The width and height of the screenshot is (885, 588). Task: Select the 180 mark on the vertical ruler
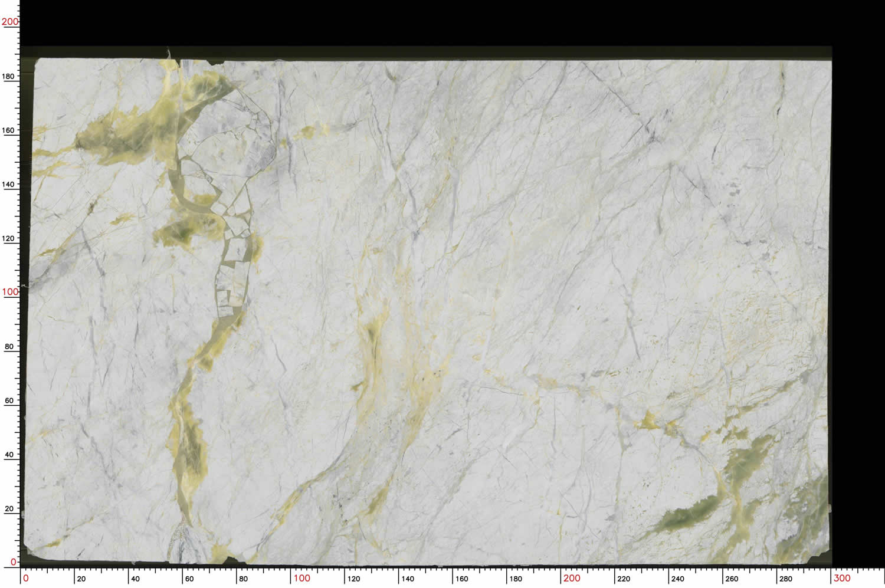click(8, 76)
